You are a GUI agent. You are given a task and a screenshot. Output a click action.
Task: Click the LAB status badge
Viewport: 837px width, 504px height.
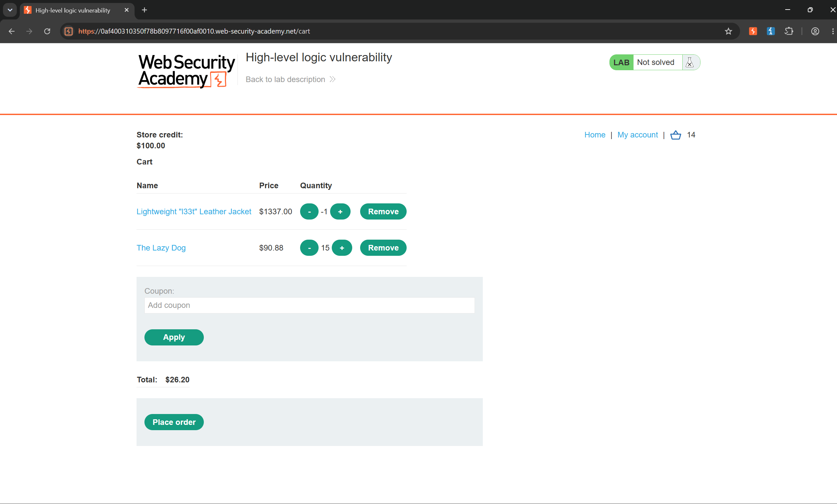tap(621, 63)
